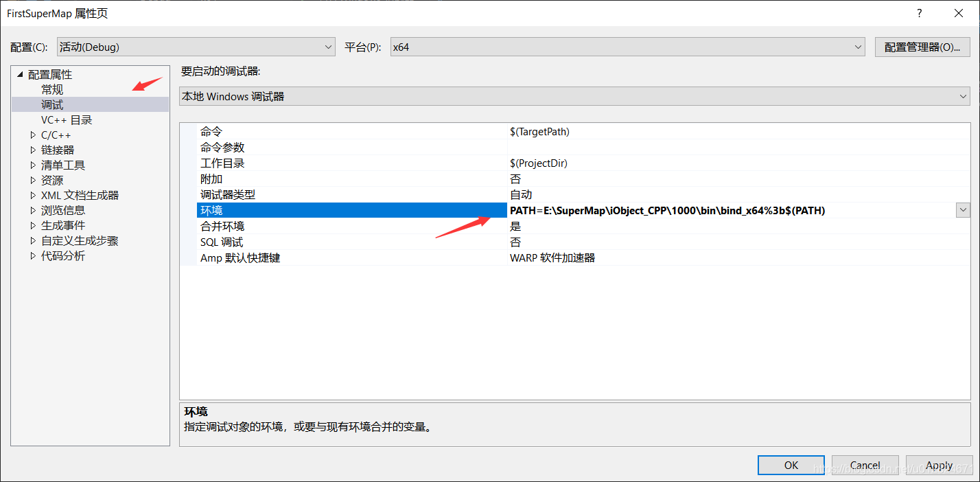980x482 pixels.
Task: Select the 代码分析 tree item
Action: tap(63, 255)
